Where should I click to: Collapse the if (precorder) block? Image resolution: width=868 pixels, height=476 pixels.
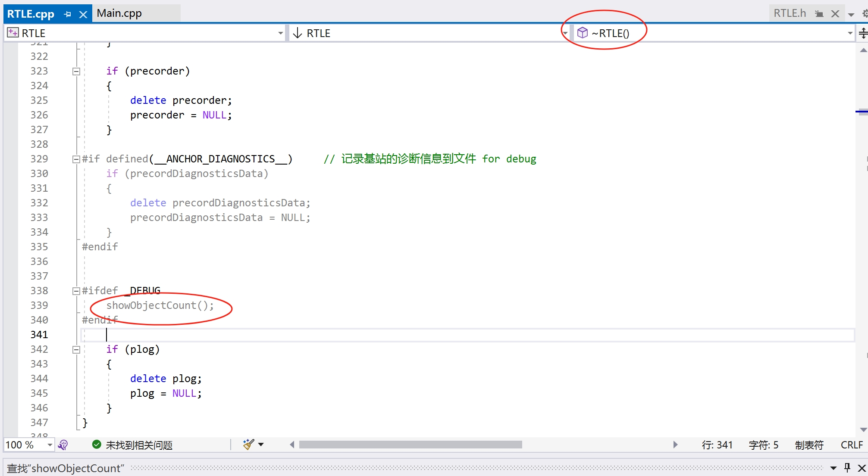pyautogui.click(x=76, y=72)
